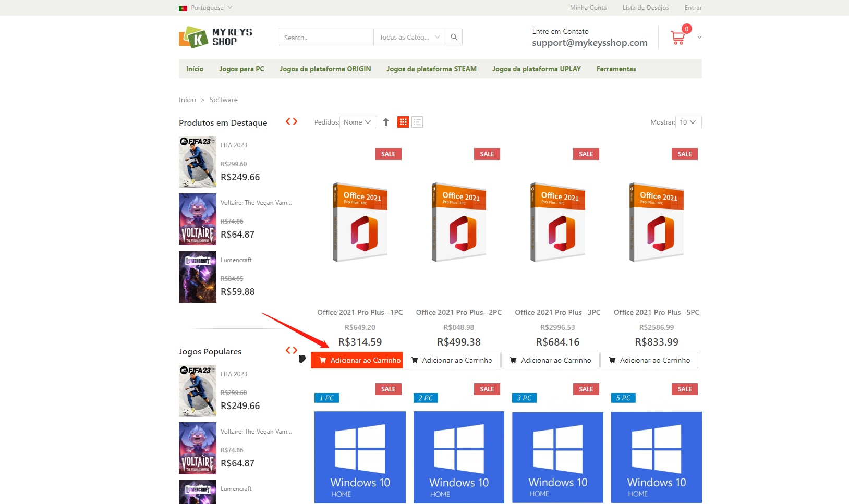Open Jogos da plataforma STEAM menu
The image size is (849, 504).
[431, 69]
